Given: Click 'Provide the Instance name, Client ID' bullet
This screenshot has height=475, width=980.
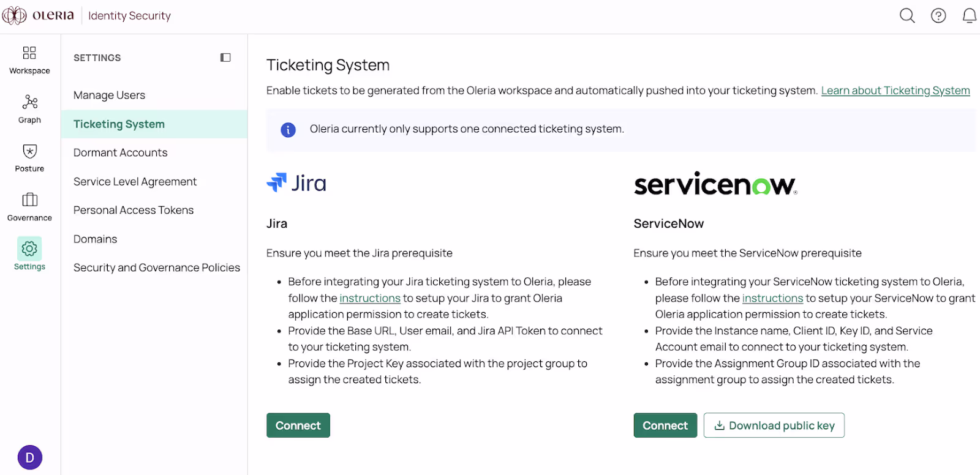Looking at the screenshot, I should pyautogui.click(x=794, y=339).
